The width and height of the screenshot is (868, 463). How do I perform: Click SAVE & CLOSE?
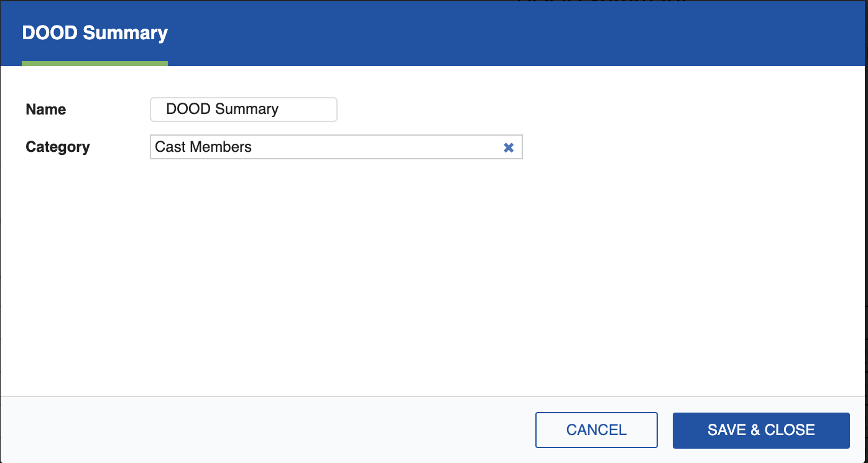(760, 429)
